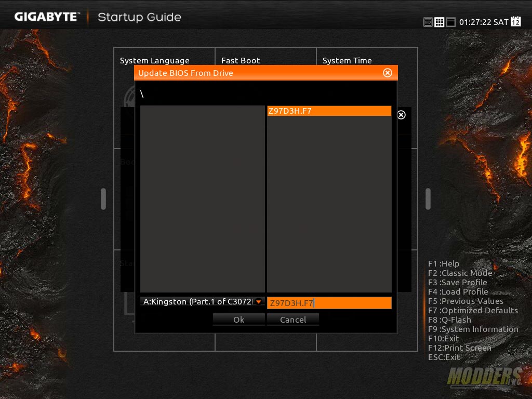Click F7 Optimized Defaults in the hotkey list
The height and width of the screenshot is (399, 532).
tap(473, 310)
